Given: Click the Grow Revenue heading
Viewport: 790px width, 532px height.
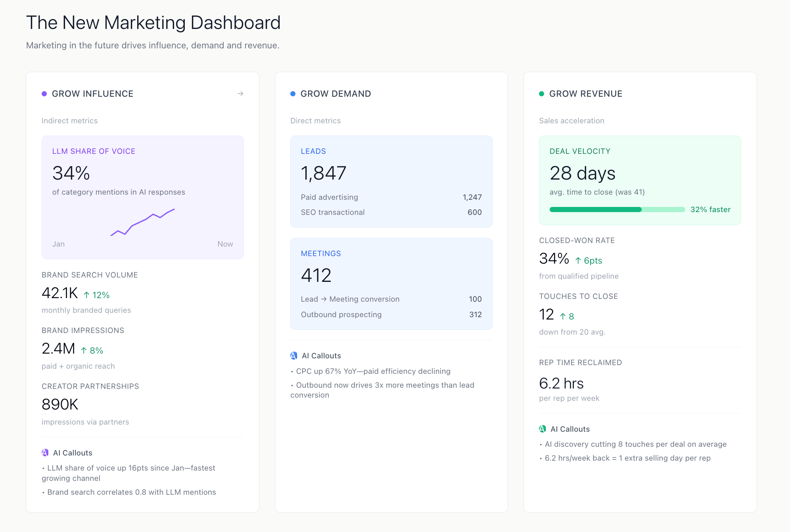Looking at the screenshot, I should pyautogui.click(x=585, y=94).
